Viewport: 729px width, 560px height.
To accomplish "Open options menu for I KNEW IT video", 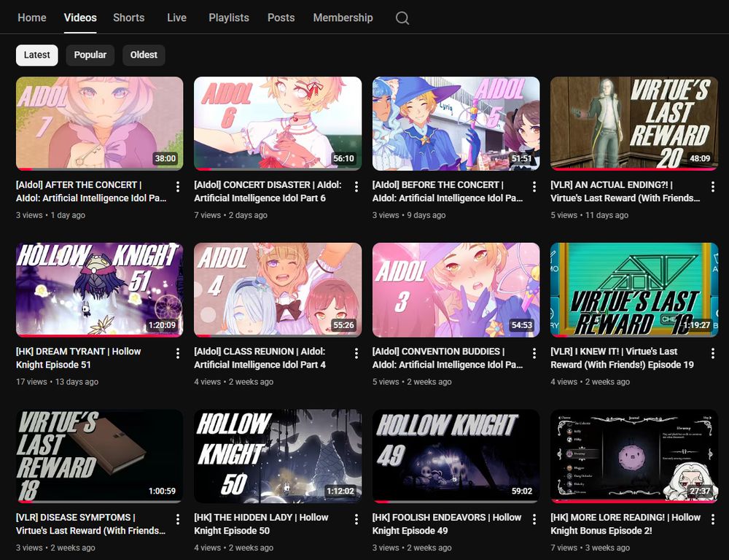I will coord(713,354).
